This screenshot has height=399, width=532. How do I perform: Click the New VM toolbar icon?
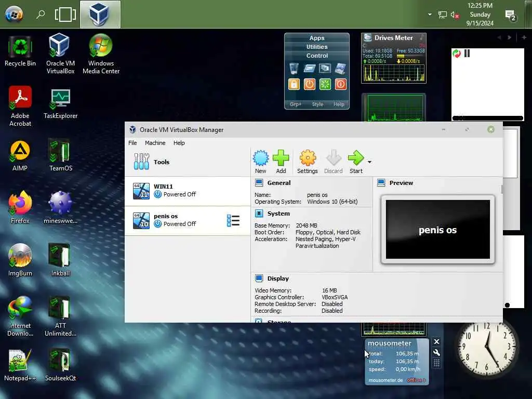tap(261, 162)
